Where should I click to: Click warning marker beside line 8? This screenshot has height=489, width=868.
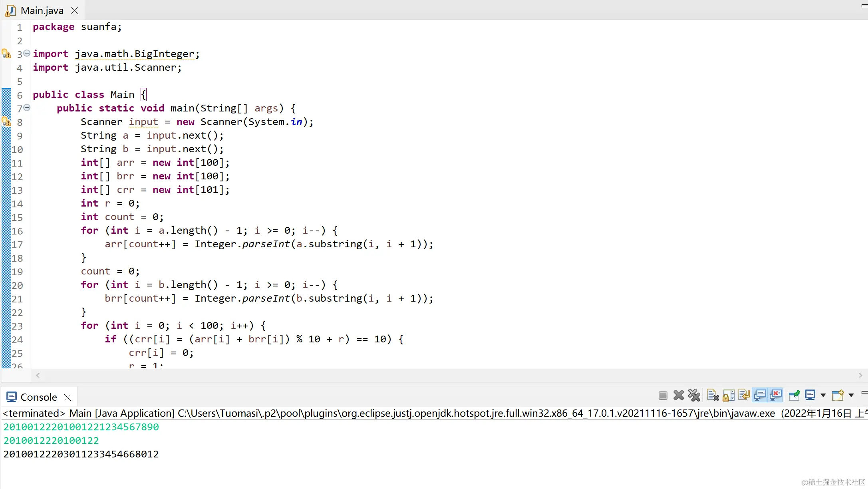pyautogui.click(x=6, y=121)
